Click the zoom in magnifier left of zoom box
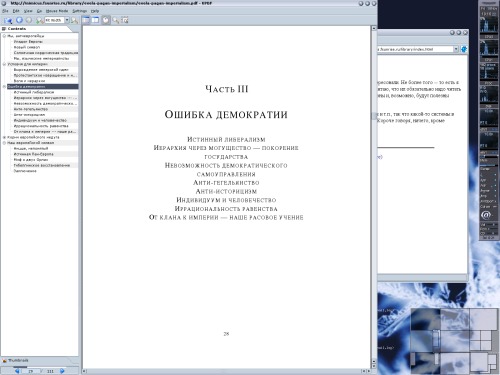 tap(40, 20)
